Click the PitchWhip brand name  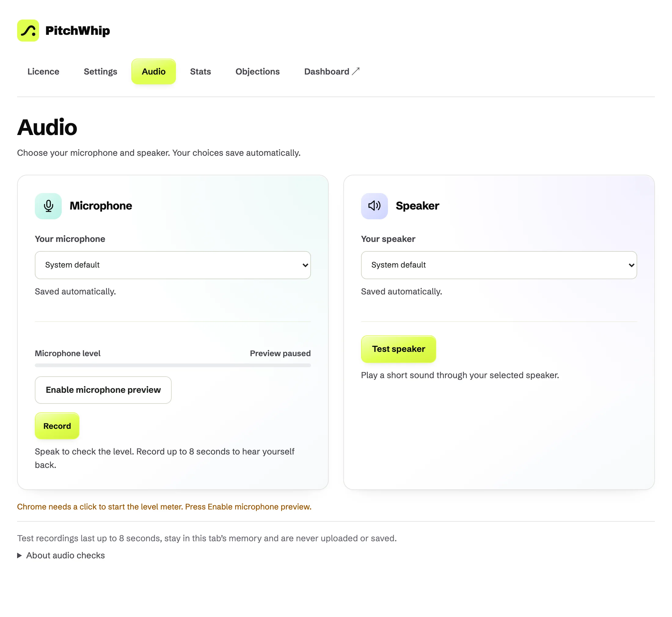pyautogui.click(x=78, y=31)
